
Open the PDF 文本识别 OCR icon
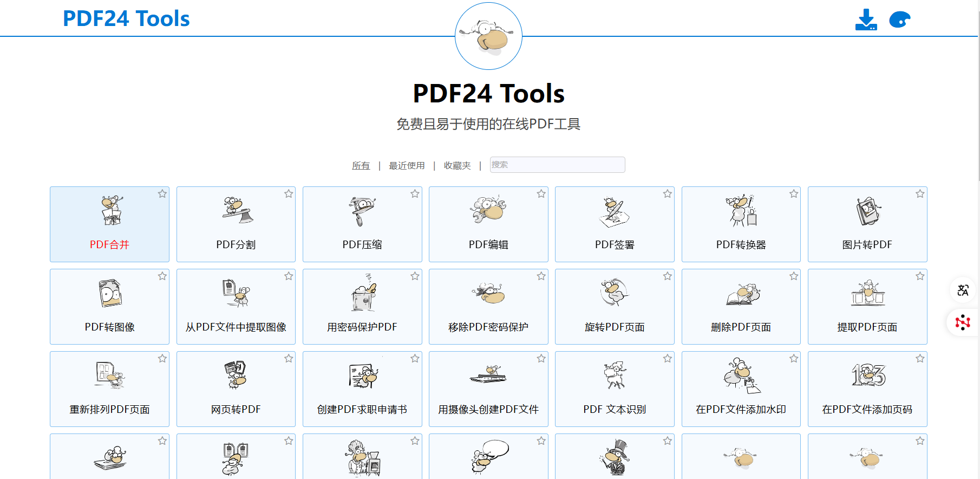tap(615, 375)
